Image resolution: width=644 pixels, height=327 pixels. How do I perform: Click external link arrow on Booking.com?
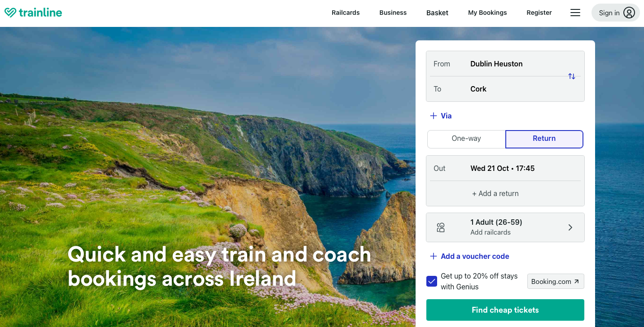[577, 282]
